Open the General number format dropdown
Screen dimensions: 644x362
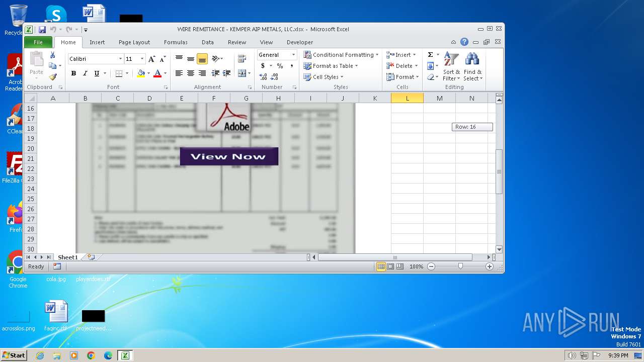[293, 55]
